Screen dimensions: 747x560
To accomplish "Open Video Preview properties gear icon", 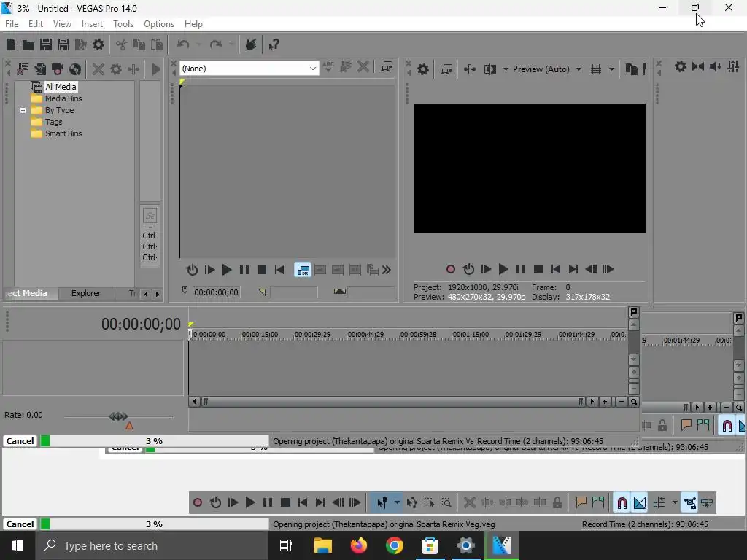I will pos(423,69).
